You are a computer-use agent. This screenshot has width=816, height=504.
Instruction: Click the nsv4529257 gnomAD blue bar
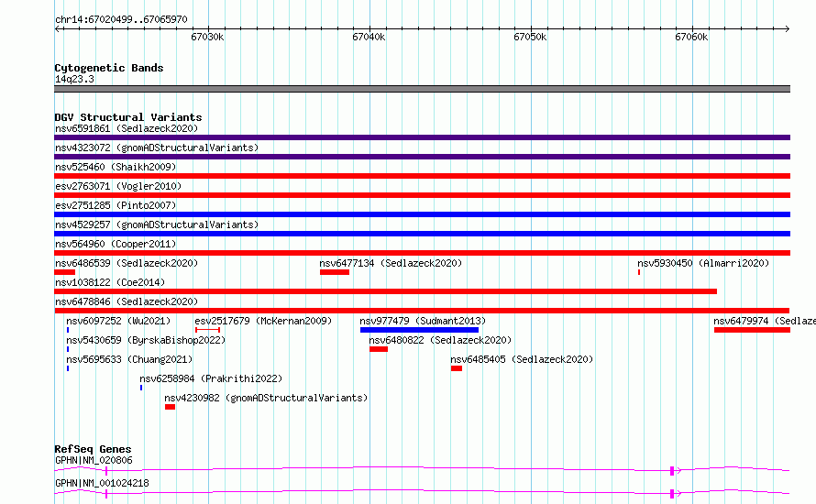coord(422,234)
